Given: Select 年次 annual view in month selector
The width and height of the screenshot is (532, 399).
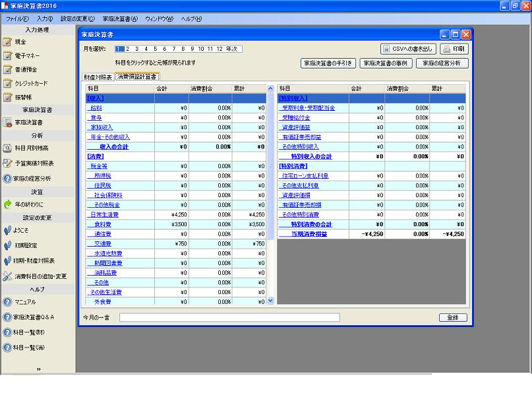Looking at the screenshot, I should coord(231,49).
